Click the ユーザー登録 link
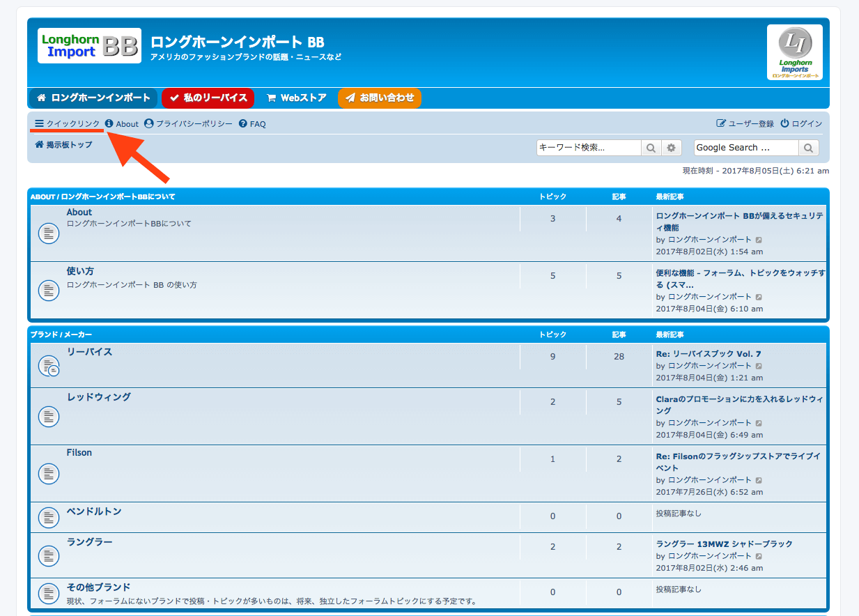 coord(745,123)
